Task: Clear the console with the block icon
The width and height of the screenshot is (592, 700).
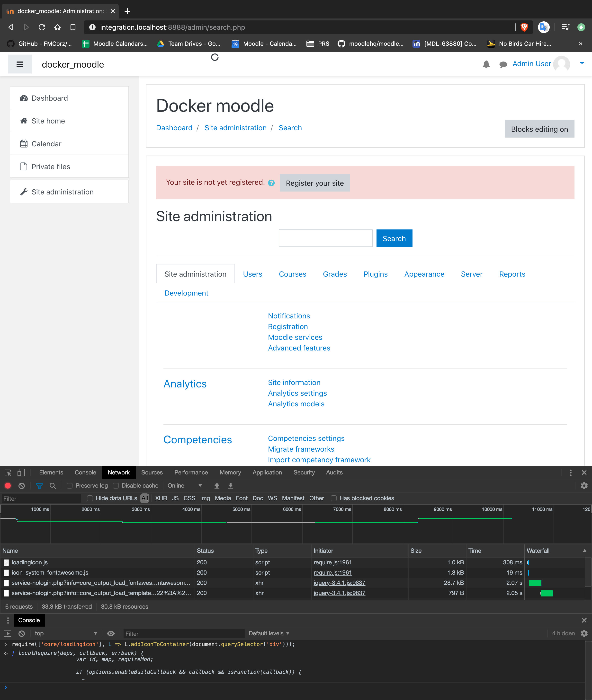Action: (22, 634)
